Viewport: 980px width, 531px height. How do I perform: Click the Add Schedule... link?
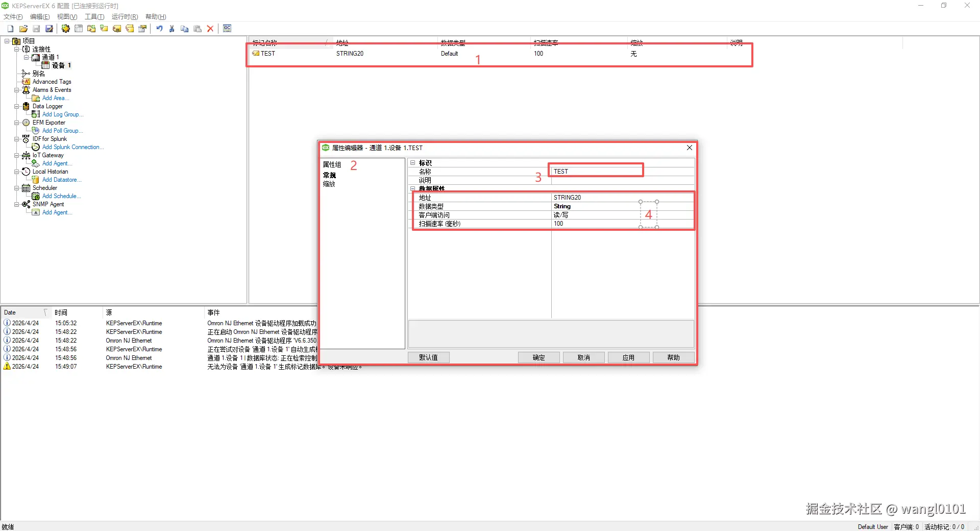[61, 196]
